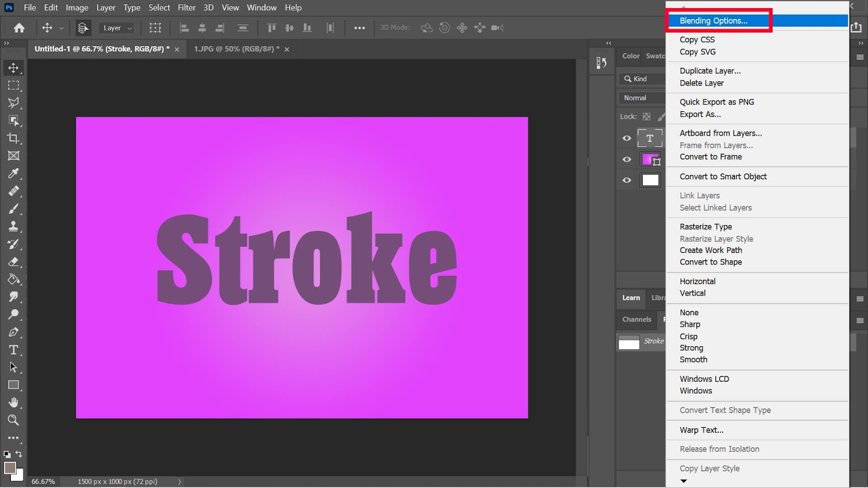Toggle the Auto-Select option
868x488 pixels.
click(83, 28)
